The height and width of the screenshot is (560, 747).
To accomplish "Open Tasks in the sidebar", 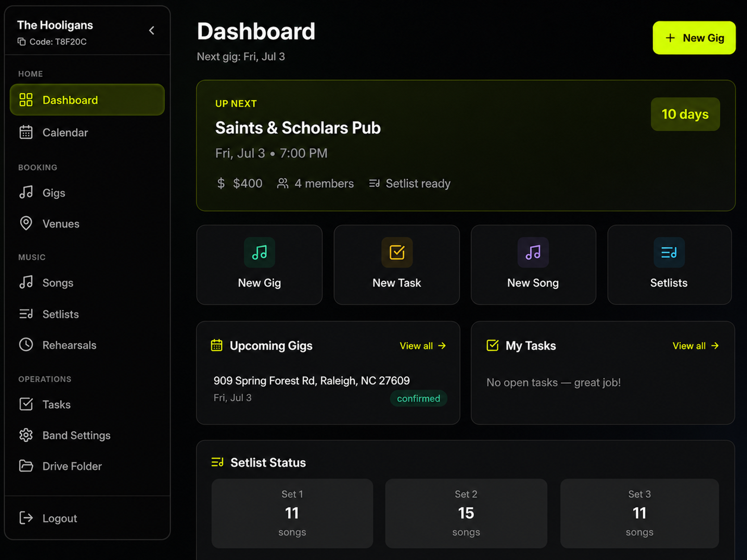I will pyautogui.click(x=87, y=404).
